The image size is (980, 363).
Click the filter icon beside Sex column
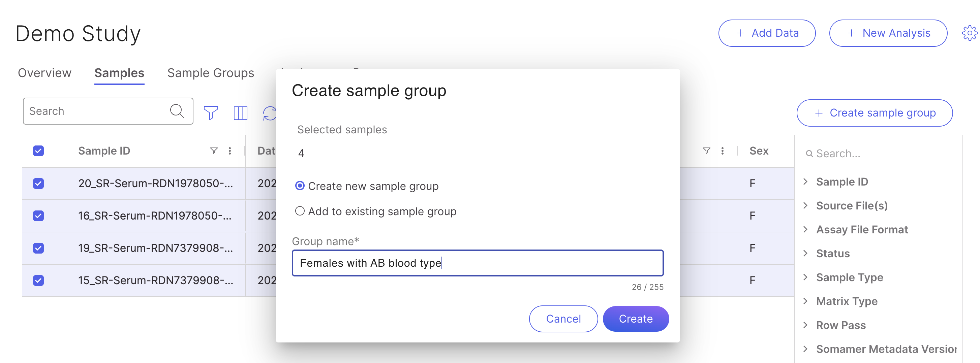pos(706,151)
